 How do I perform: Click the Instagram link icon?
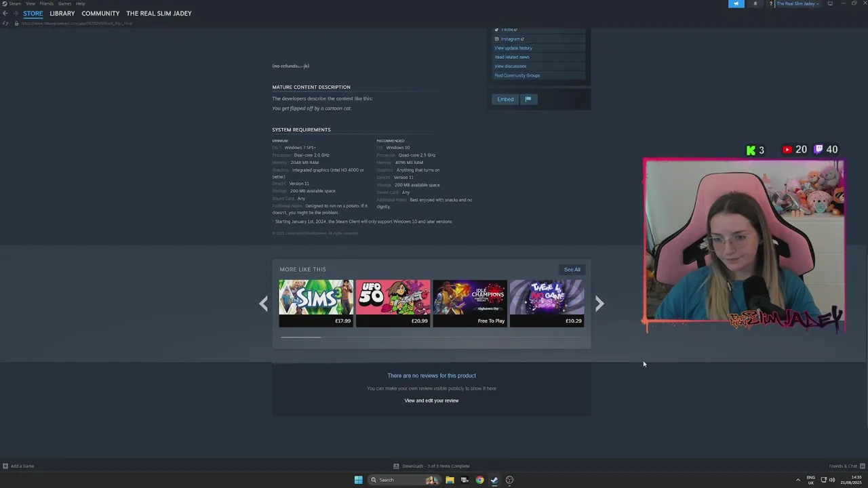(496, 39)
